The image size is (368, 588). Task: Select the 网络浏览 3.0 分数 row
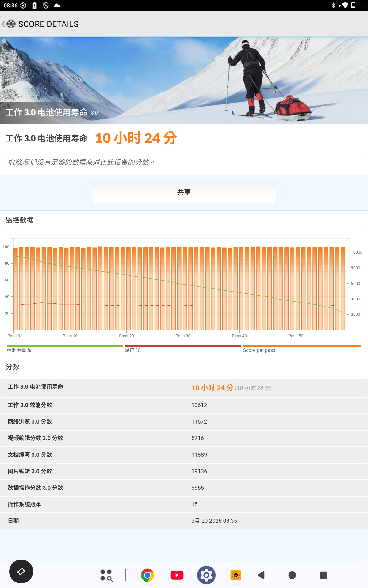coord(184,422)
